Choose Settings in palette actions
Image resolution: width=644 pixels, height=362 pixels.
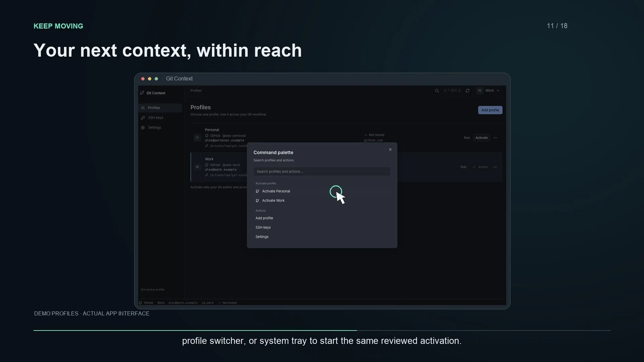pyautogui.click(x=322, y=237)
